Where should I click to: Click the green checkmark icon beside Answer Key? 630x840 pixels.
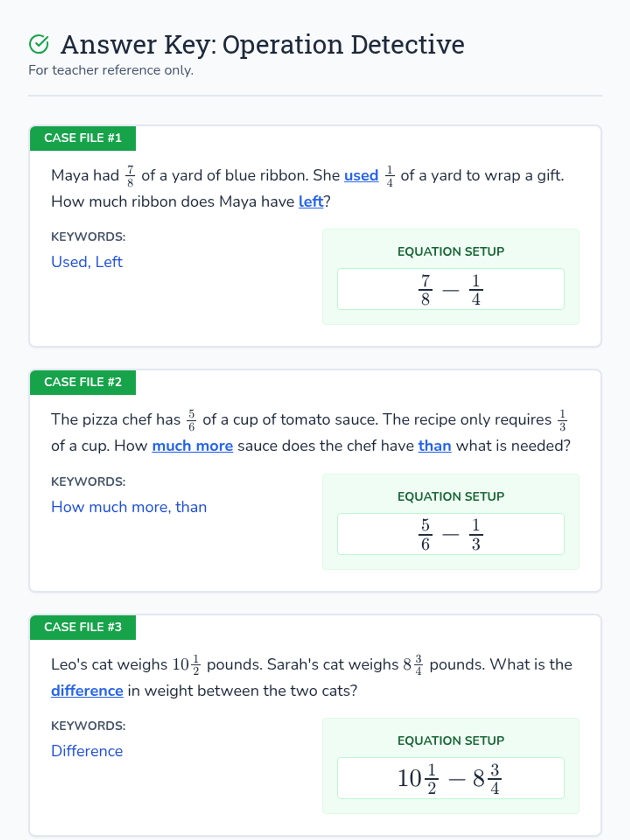39,45
